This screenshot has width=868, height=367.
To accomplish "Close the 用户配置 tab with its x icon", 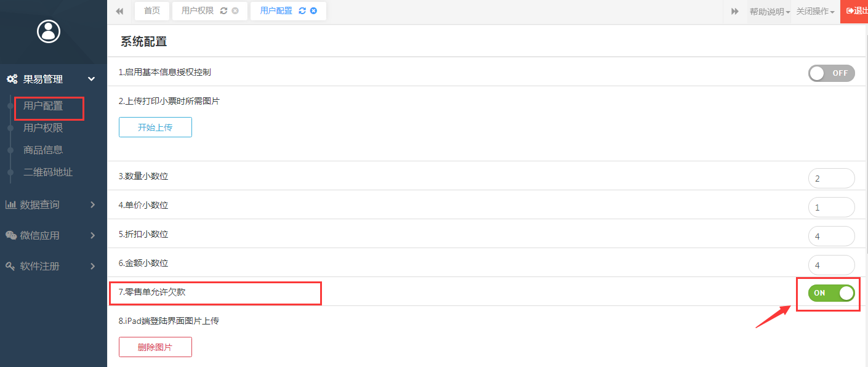I will tap(314, 11).
